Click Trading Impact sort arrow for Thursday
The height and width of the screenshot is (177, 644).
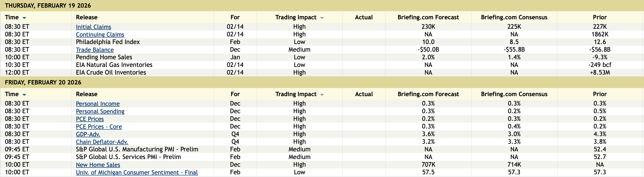point(322,18)
